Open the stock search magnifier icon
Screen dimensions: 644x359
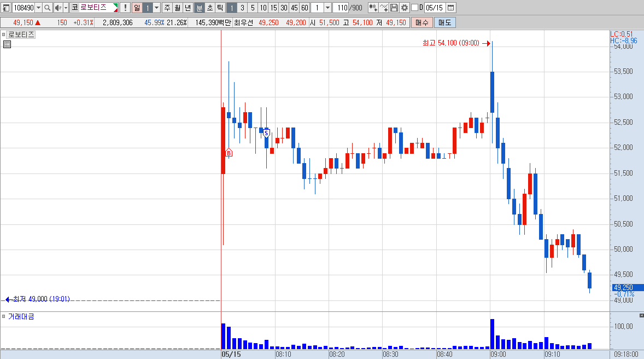coord(47,8)
